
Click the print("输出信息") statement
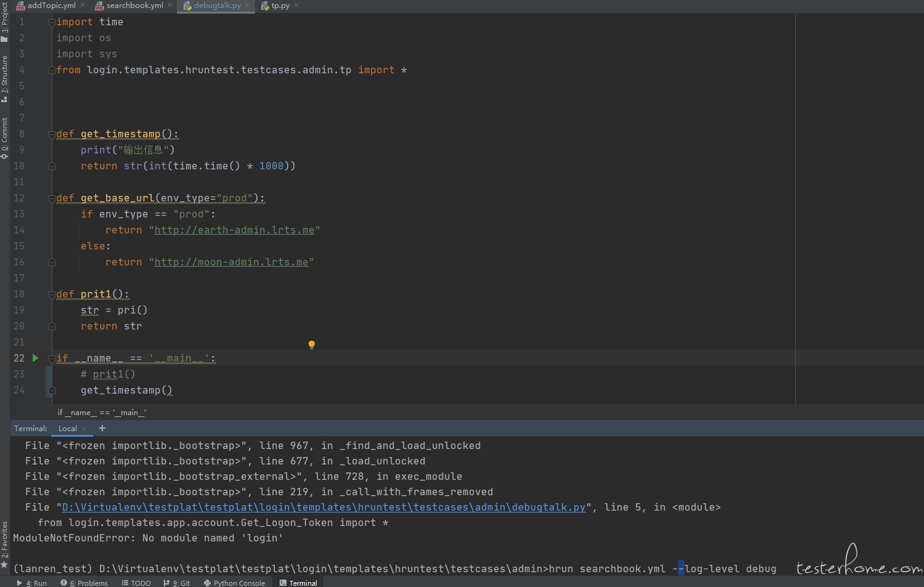pyautogui.click(x=128, y=150)
